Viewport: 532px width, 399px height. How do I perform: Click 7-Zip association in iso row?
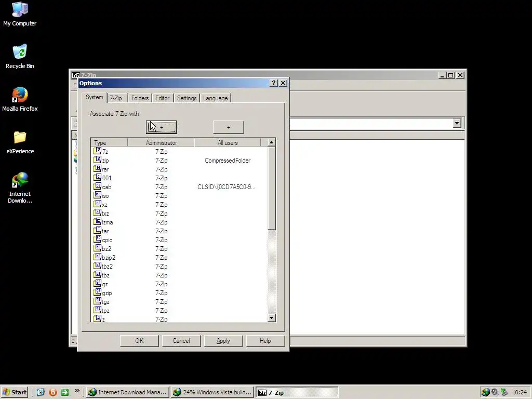pos(161,196)
